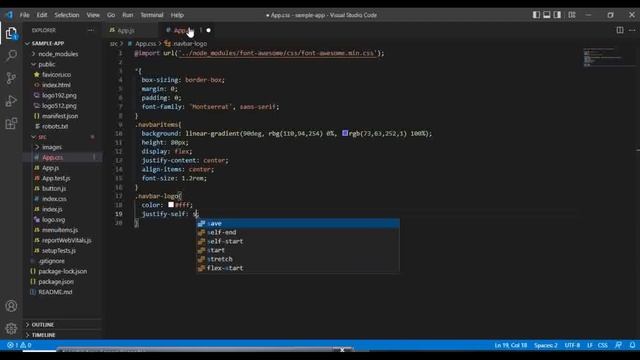Open the Explorer view in activity bar

pyautogui.click(x=11, y=33)
